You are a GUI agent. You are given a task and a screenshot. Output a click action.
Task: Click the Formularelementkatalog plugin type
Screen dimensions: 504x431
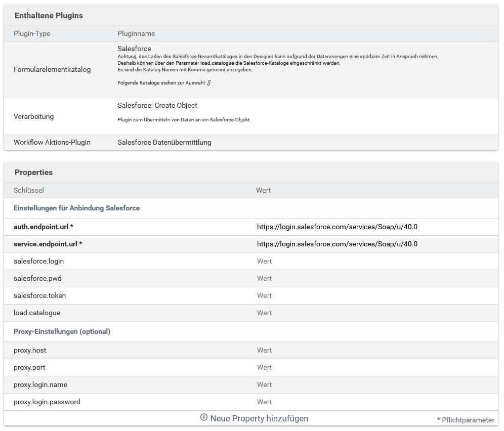pos(52,69)
